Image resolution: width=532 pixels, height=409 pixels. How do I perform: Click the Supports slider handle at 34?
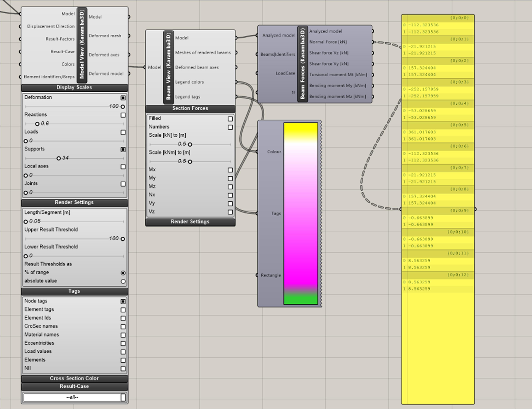[59, 158]
